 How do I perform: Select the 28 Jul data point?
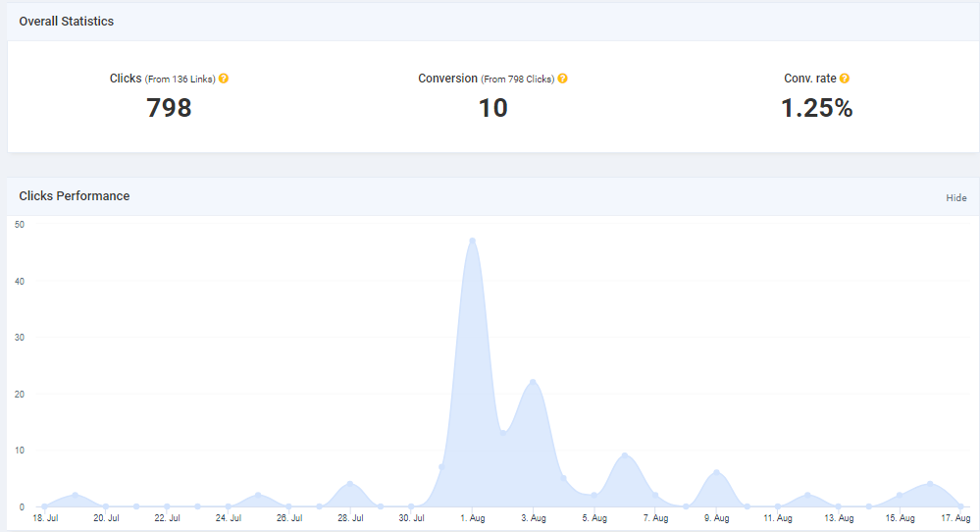[x=350, y=484]
